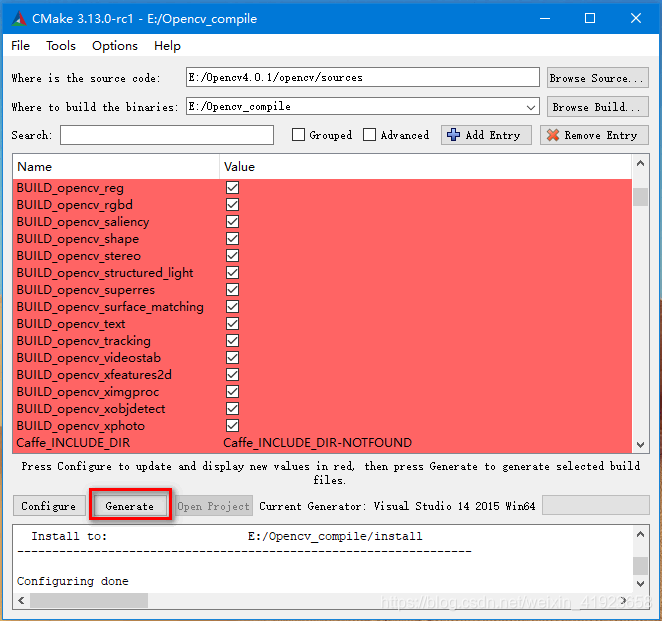Screen dimensions: 662x621
Task: Uncheck BUILD_opencv_surface_matching checkbox
Action: [x=232, y=306]
